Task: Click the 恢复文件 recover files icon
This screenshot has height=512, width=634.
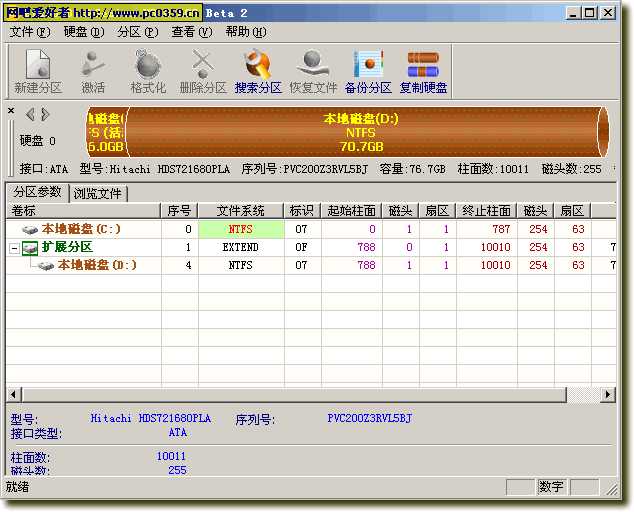Action: coord(313,63)
